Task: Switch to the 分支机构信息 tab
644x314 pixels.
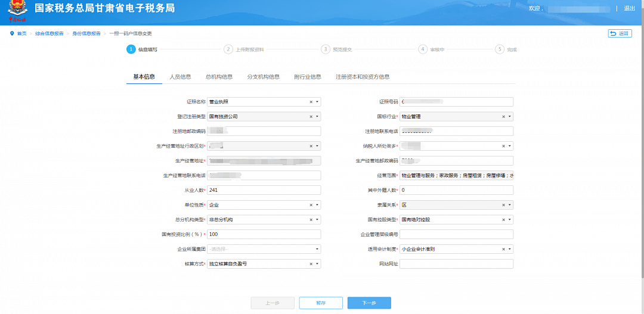Action: pyautogui.click(x=263, y=77)
